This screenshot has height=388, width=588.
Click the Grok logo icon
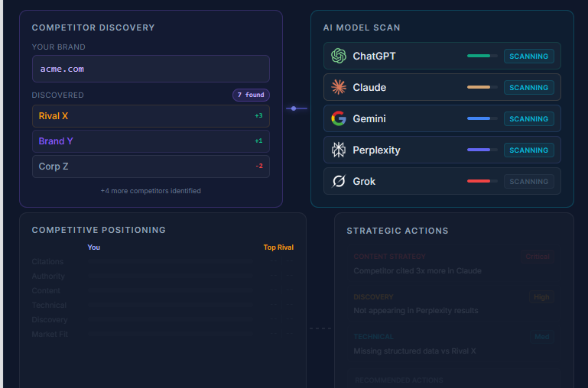tap(339, 181)
